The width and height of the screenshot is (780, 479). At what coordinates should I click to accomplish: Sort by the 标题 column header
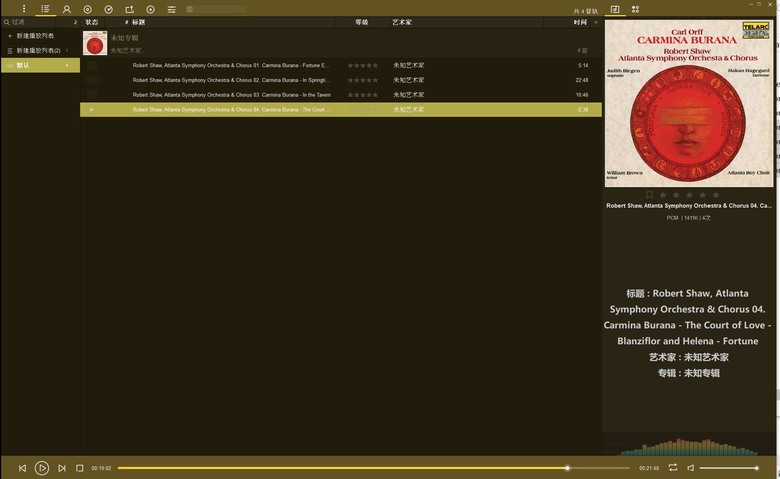tap(138, 22)
